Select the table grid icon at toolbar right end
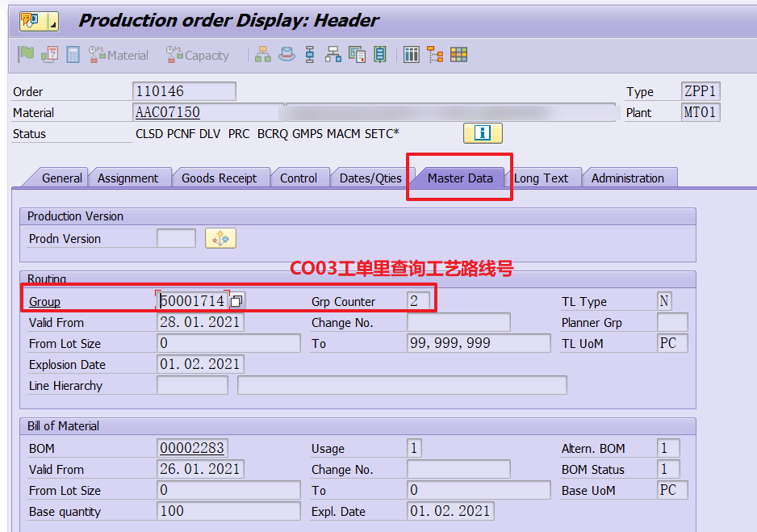Viewport: 757px width, 532px height. coord(458,54)
